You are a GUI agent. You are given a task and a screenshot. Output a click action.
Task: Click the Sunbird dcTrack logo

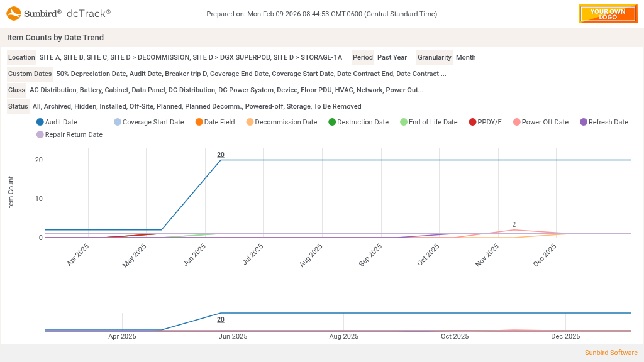click(x=58, y=13)
